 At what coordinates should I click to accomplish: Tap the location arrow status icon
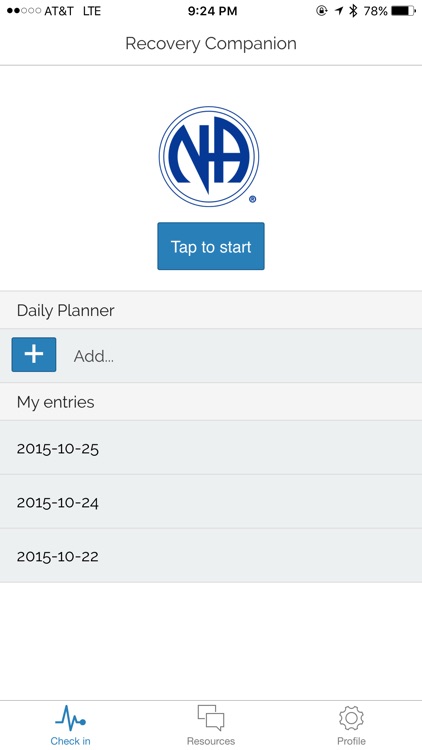click(x=339, y=11)
